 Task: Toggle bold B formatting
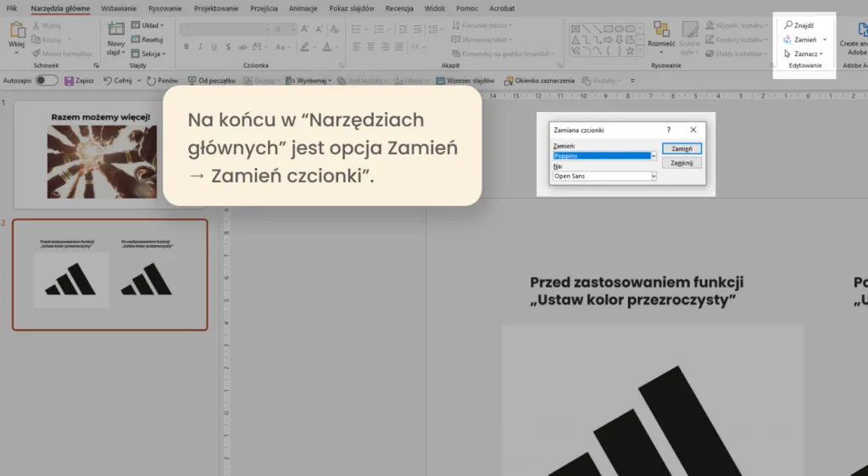[x=186, y=48]
